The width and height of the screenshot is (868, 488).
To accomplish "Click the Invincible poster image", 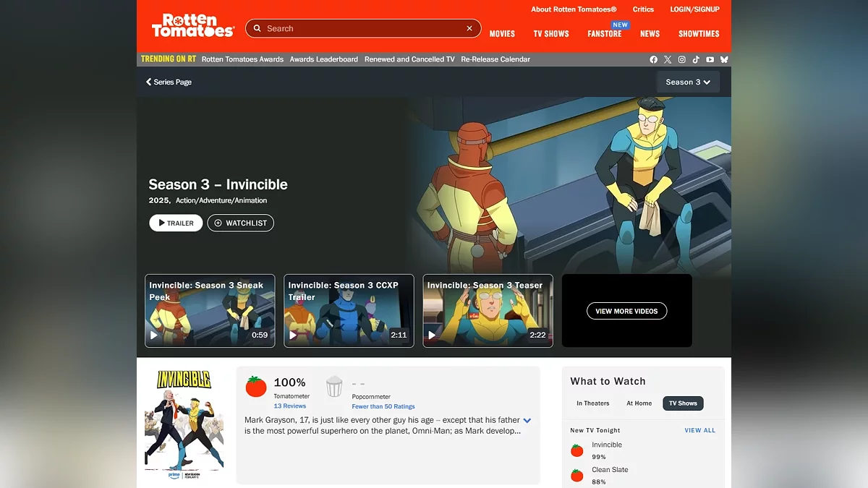I will [x=184, y=425].
